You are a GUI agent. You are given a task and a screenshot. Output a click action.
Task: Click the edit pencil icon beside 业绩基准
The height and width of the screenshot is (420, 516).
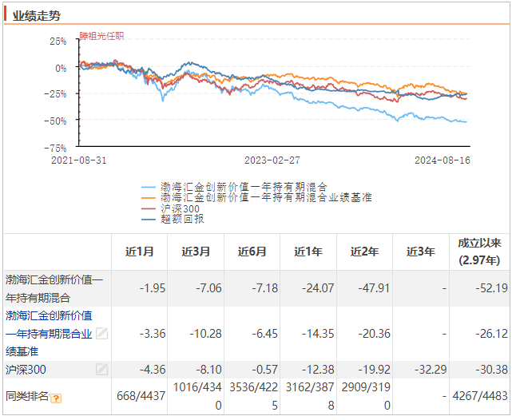102,334
